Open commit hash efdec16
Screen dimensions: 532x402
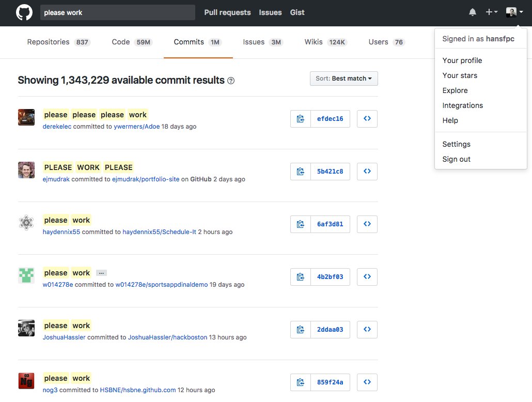(330, 119)
